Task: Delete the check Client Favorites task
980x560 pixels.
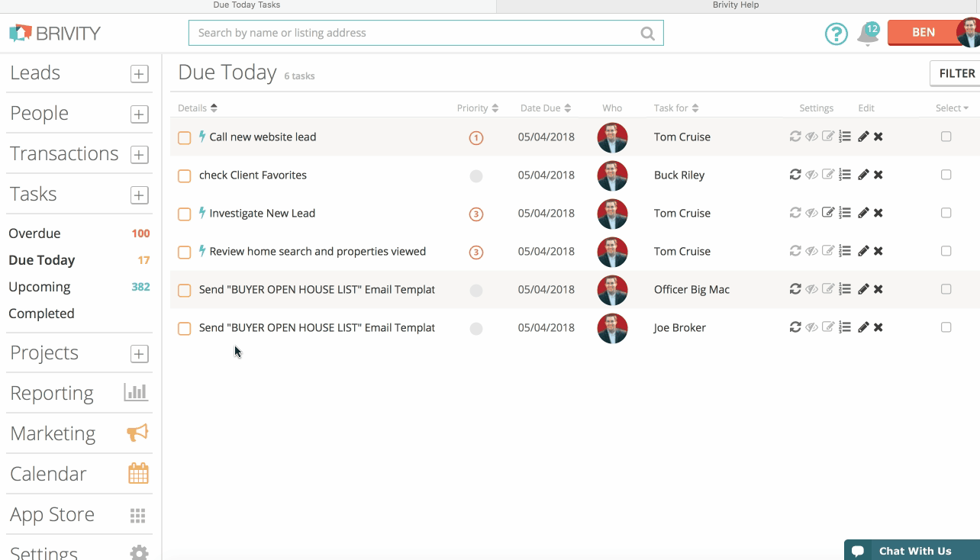Action: pyautogui.click(x=878, y=175)
